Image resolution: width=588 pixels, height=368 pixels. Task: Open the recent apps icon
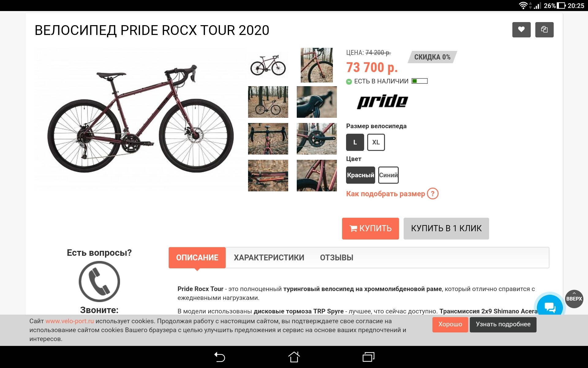coord(368,357)
